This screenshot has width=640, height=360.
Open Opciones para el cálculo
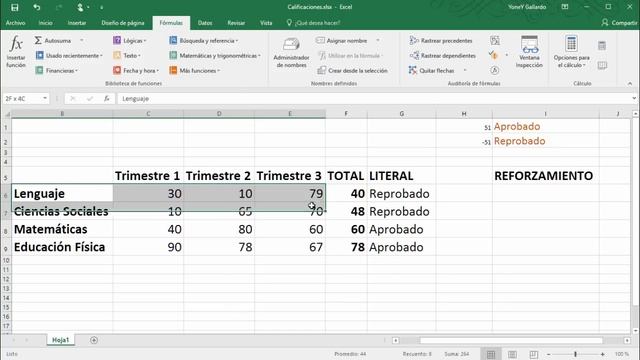[x=571, y=52]
